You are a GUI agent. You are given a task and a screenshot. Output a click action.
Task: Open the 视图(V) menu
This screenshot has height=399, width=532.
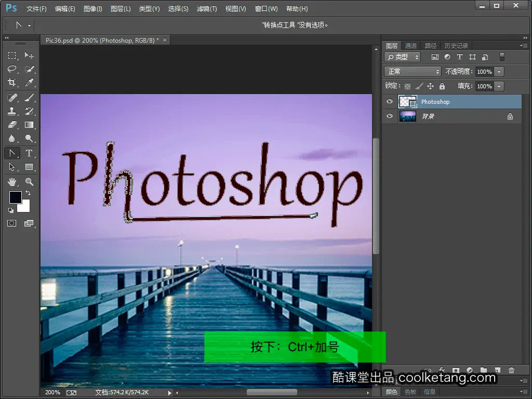pos(235,9)
